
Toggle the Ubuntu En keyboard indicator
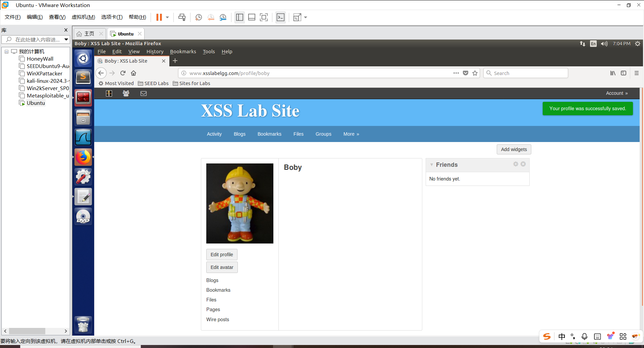(x=593, y=44)
